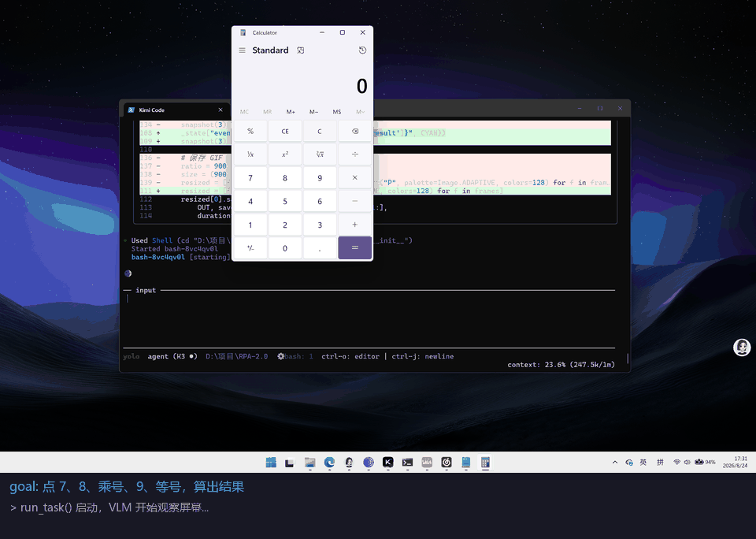756x539 pixels.
Task: Click the Calculator icon in the taskbar
Action: pos(486,463)
